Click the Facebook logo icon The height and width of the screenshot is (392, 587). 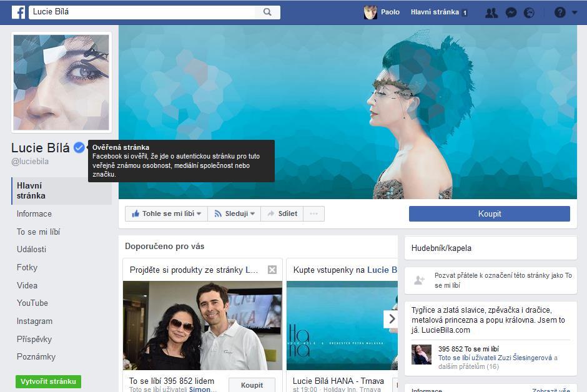click(18, 12)
